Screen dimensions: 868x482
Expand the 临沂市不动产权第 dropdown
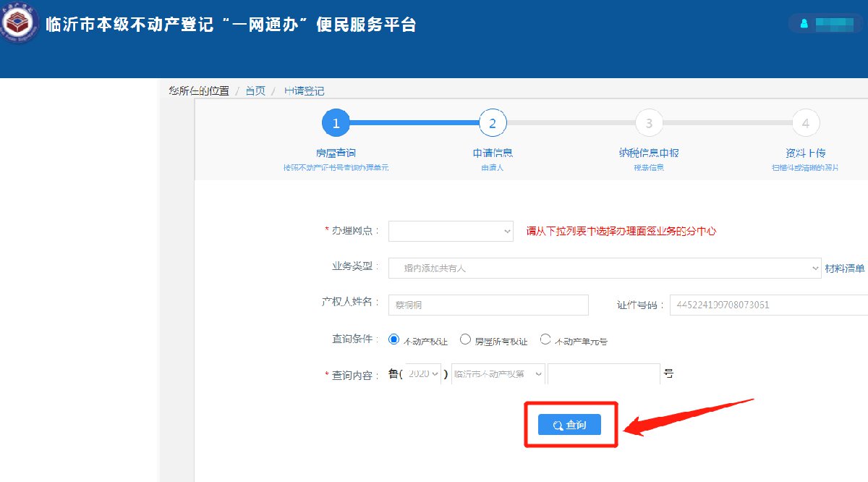coord(498,374)
